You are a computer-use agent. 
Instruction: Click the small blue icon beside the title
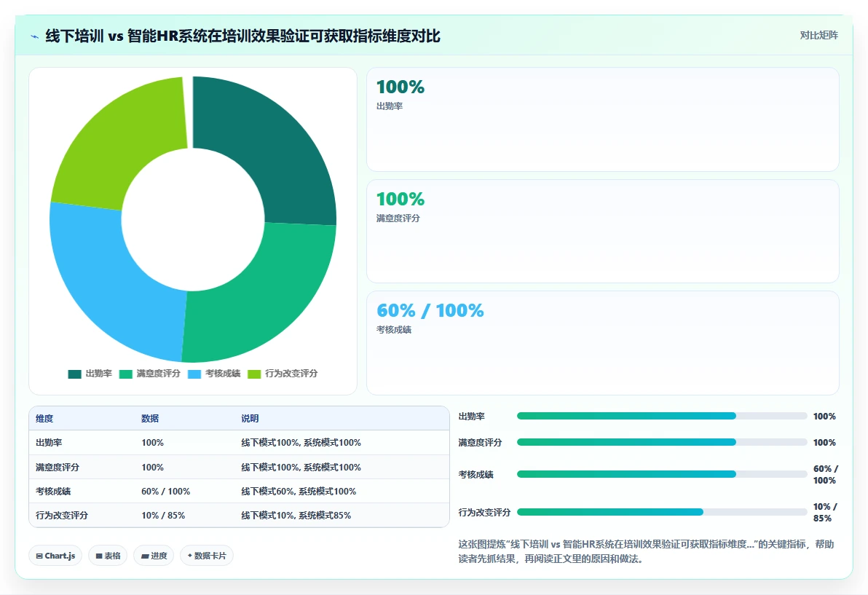click(x=34, y=36)
